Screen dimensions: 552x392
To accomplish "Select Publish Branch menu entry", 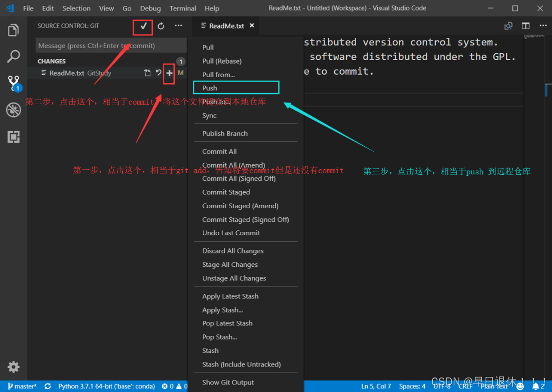I will click(246, 133).
